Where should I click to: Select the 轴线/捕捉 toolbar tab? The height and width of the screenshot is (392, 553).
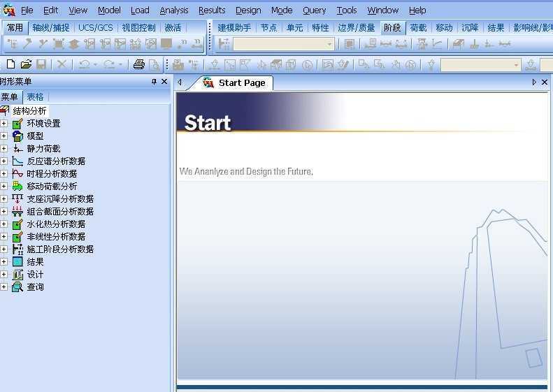coord(50,28)
